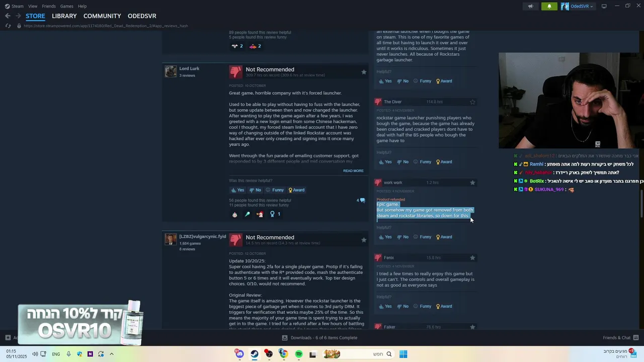Click the award badge with count 1
Screen dimensions: 644x362
pos(275,214)
